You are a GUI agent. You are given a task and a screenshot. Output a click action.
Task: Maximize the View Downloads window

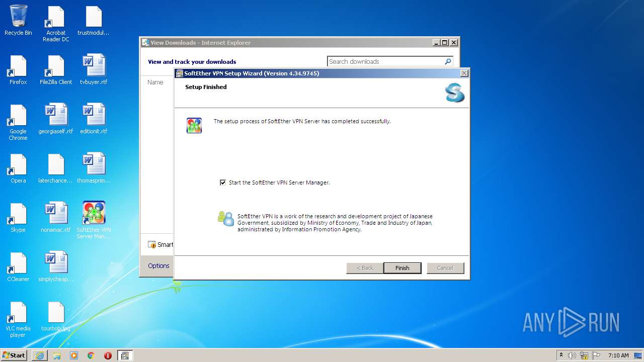445,43
